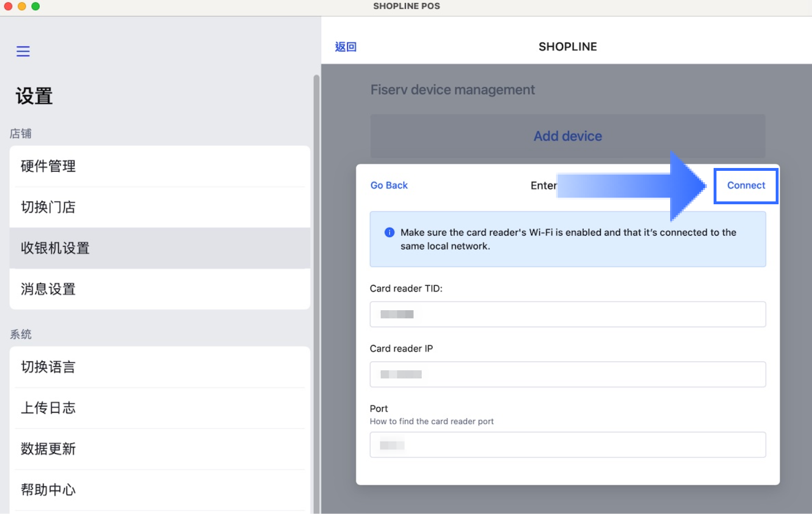812x514 pixels.
Task: Open the hamburger menu icon
Action: point(23,51)
